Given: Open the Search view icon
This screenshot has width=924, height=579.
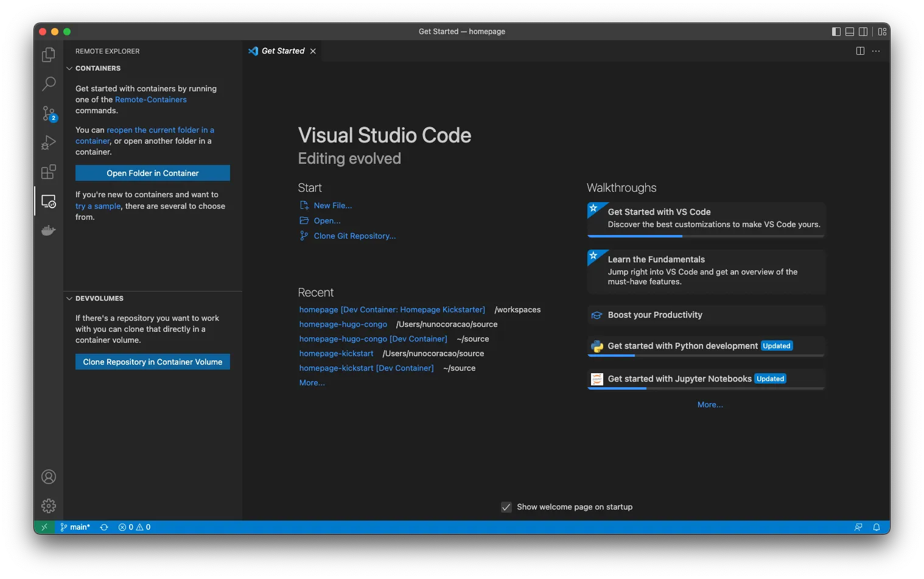Looking at the screenshot, I should pyautogui.click(x=49, y=84).
